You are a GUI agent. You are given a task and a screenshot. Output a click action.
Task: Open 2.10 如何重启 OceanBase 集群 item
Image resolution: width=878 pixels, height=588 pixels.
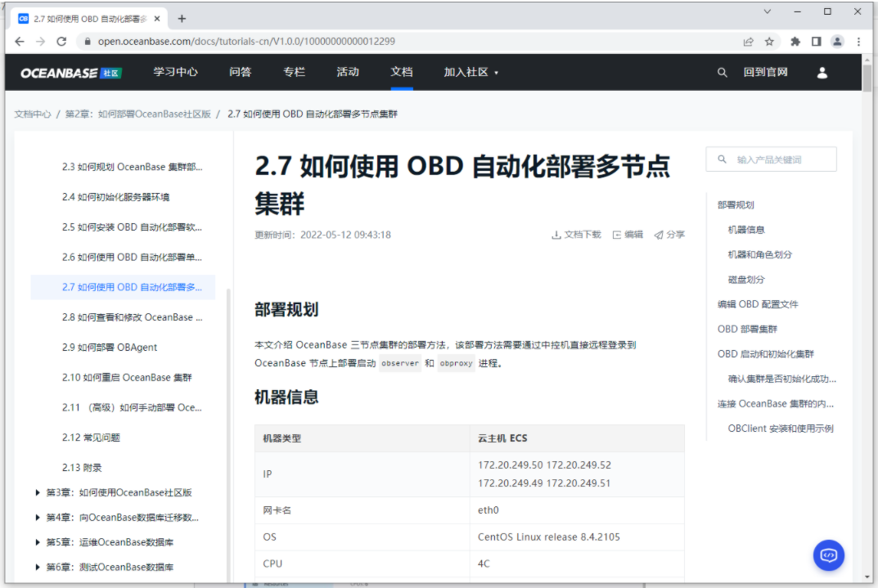pyautogui.click(x=127, y=378)
